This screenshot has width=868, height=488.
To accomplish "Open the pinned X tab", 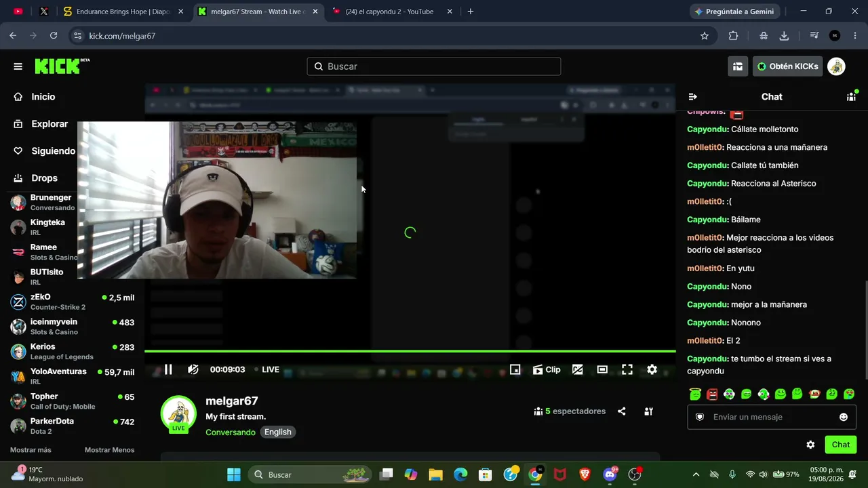I will 44,12.
